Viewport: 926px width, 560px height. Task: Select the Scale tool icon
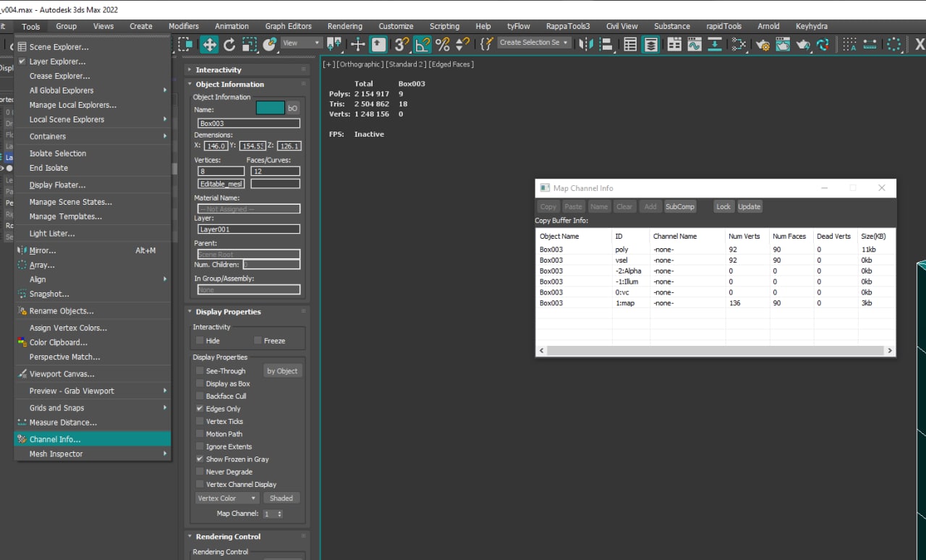click(250, 44)
